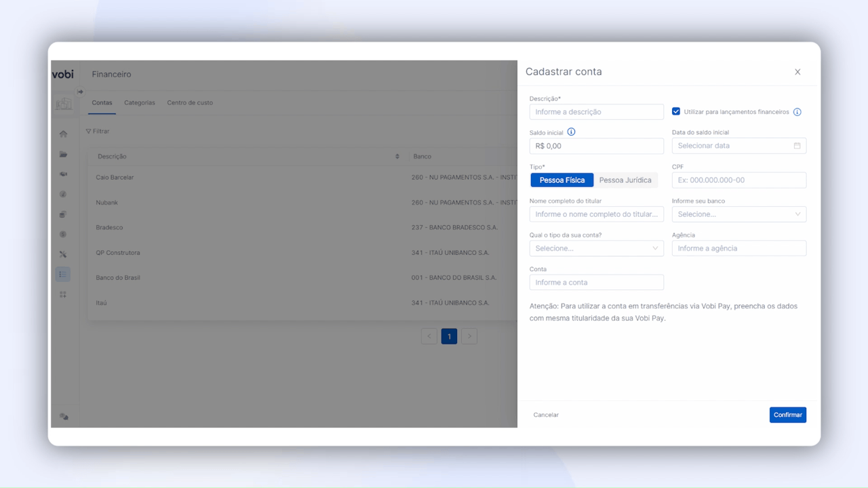Open the dollar coin icon in the sidebar
Screen dimensions: 868x488
(x=63, y=235)
